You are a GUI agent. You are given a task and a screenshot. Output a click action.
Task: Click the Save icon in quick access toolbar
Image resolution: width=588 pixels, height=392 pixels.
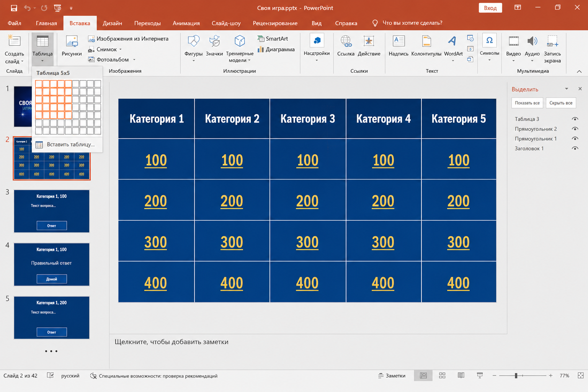point(14,8)
